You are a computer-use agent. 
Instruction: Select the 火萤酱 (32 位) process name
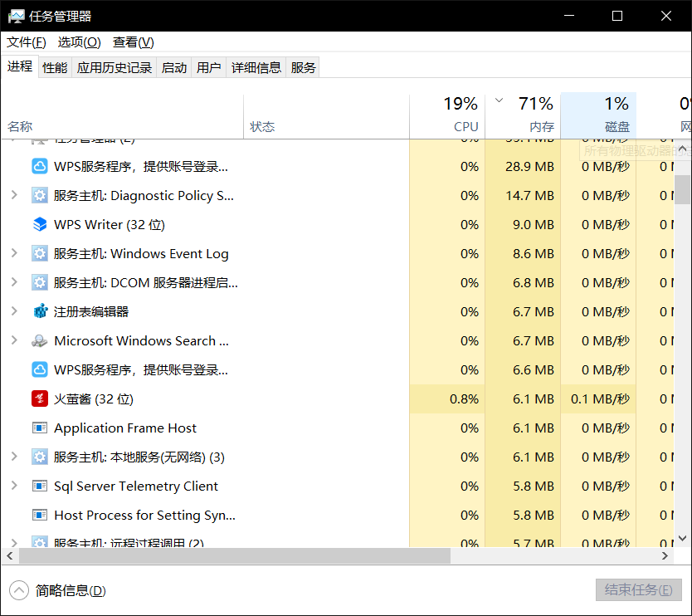[94, 399]
